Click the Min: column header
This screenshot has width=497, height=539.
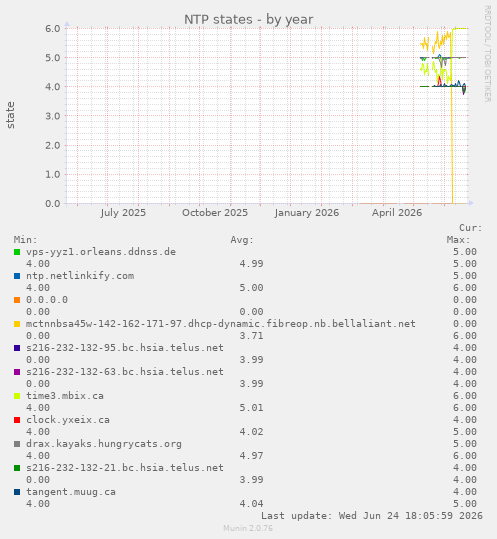[25, 240]
